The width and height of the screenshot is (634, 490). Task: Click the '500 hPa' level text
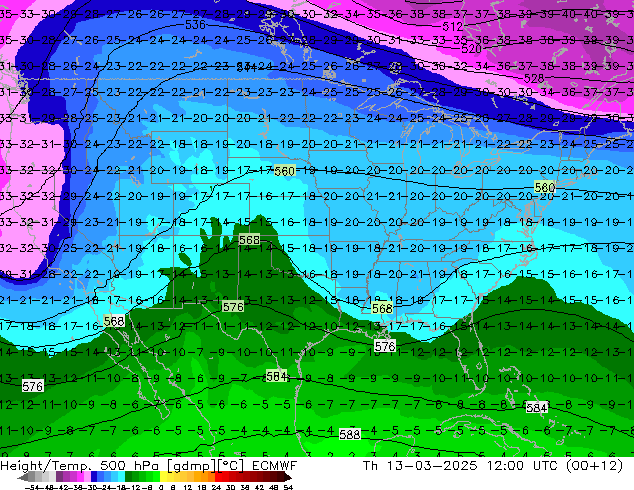[129, 465]
